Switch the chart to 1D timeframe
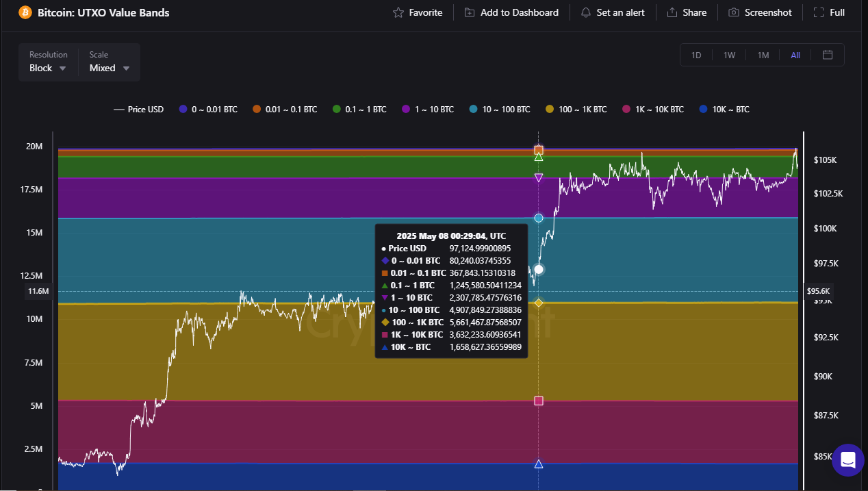 (695, 55)
